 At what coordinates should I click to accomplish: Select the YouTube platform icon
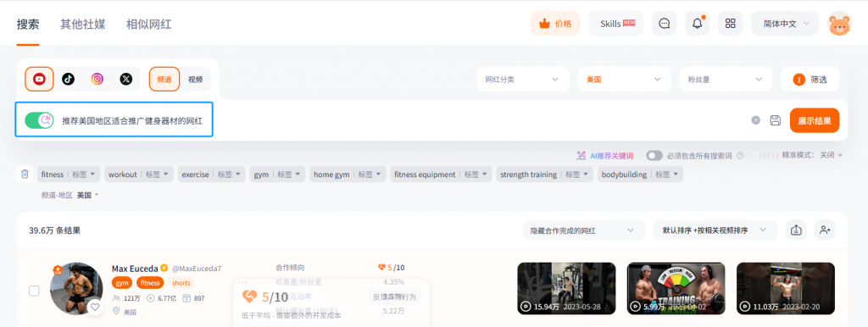point(39,79)
